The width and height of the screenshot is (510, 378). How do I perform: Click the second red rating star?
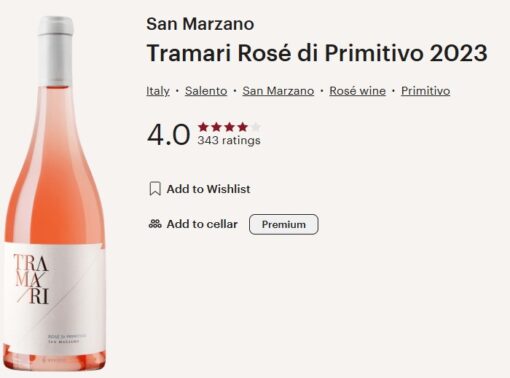click(x=216, y=127)
